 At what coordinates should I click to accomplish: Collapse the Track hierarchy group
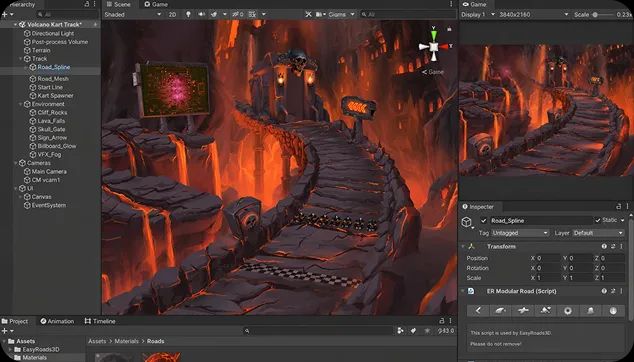click(21, 59)
